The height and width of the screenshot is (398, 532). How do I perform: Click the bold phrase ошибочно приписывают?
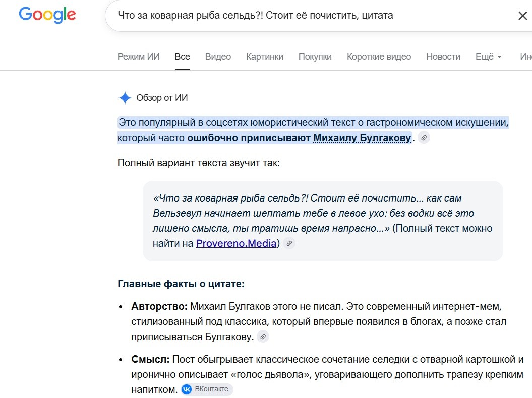[x=249, y=138]
